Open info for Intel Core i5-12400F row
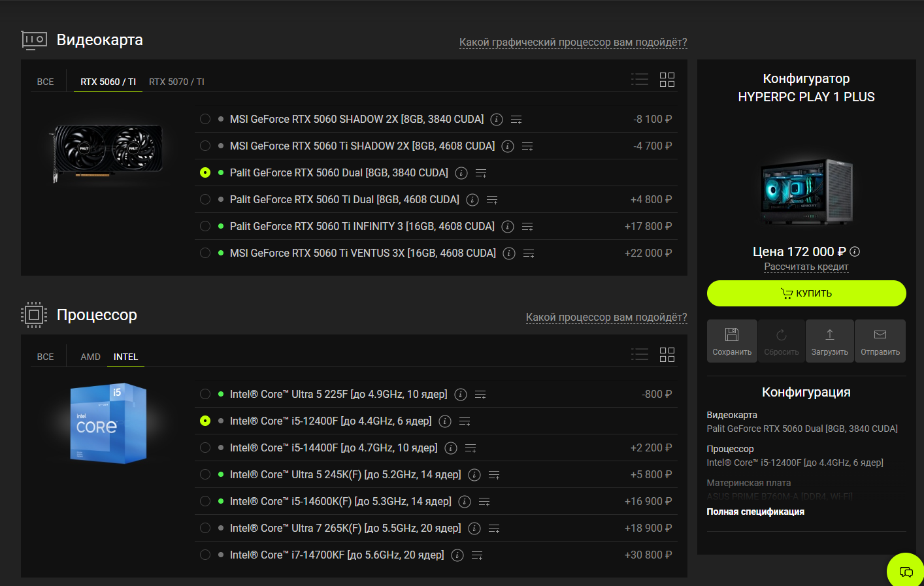The width and height of the screenshot is (924, 586). tap(445, 421)
